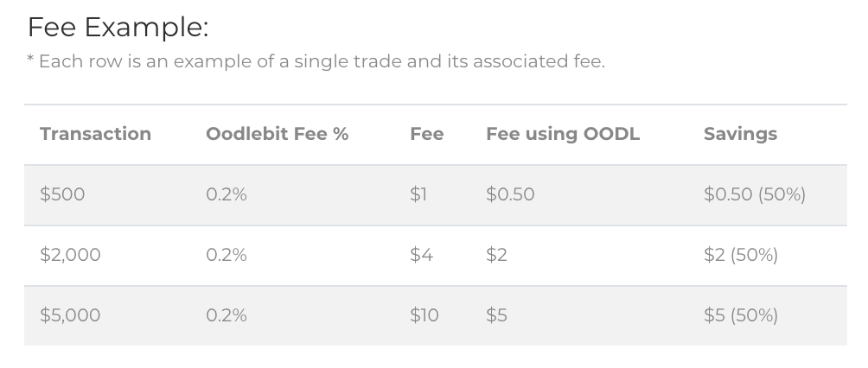868x368 pixels.
Task: Click the single trade example footnote
Action: click(316, 62)
